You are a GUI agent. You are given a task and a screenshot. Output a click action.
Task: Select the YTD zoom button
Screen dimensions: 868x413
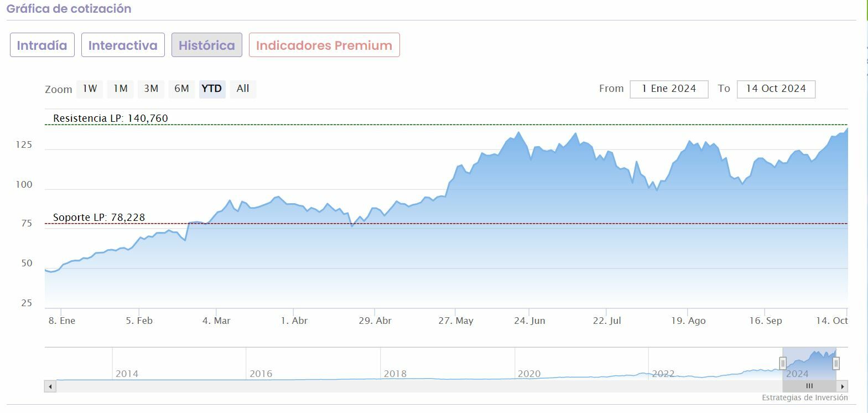tap(212, 89)
